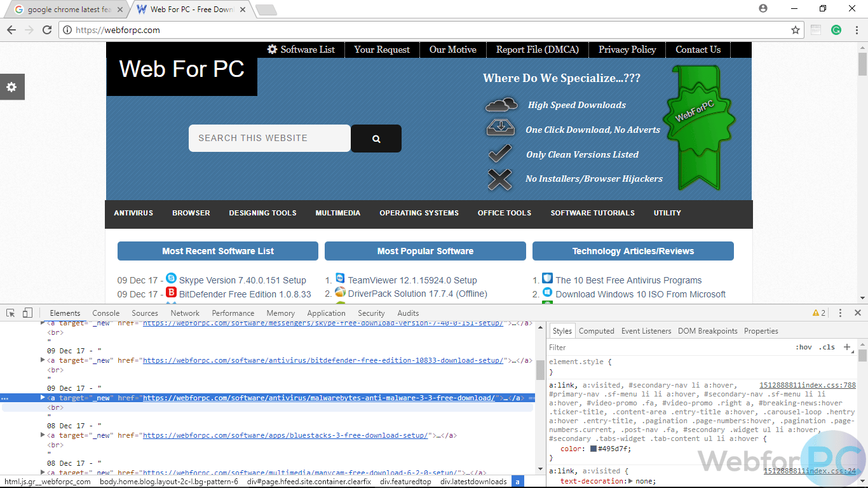Open the OPERATING SYSTEMS category
The image size is (868, 488).
click(x=419, y=213)
